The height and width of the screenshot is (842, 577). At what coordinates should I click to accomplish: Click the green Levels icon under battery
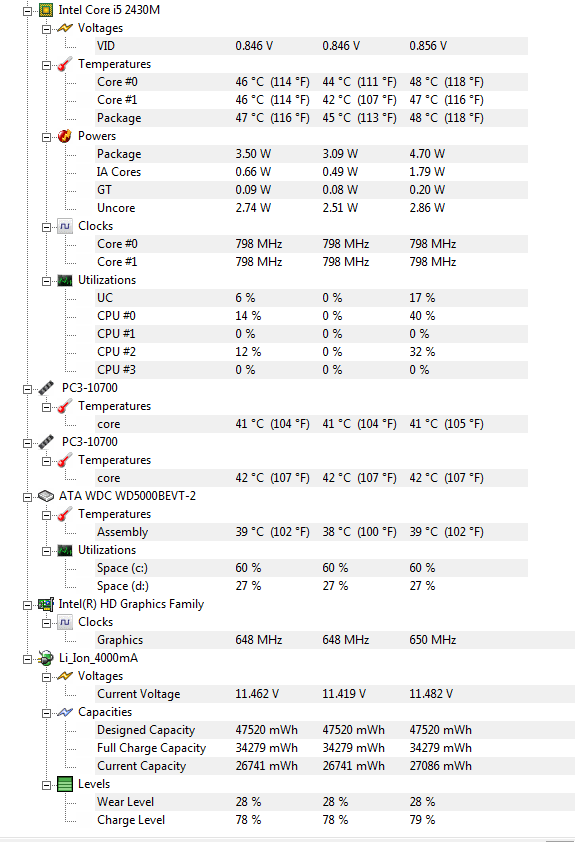pyautogui.click(x=64, y=784)
